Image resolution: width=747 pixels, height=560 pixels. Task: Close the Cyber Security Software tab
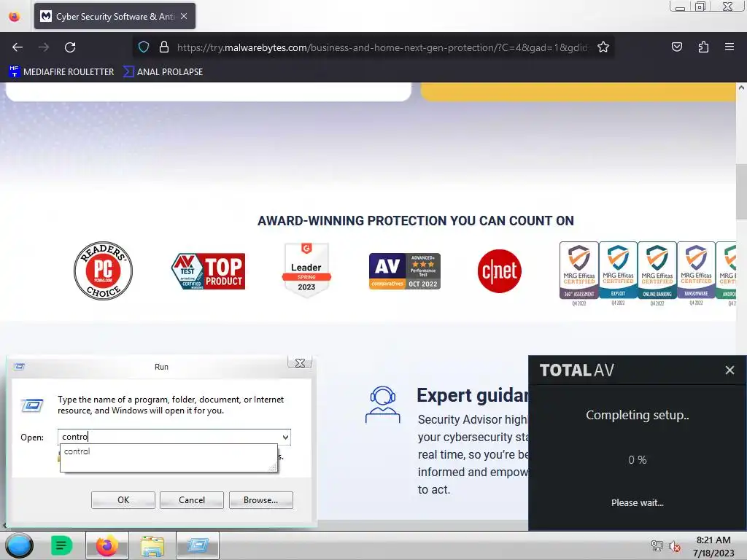click(184, 16)
